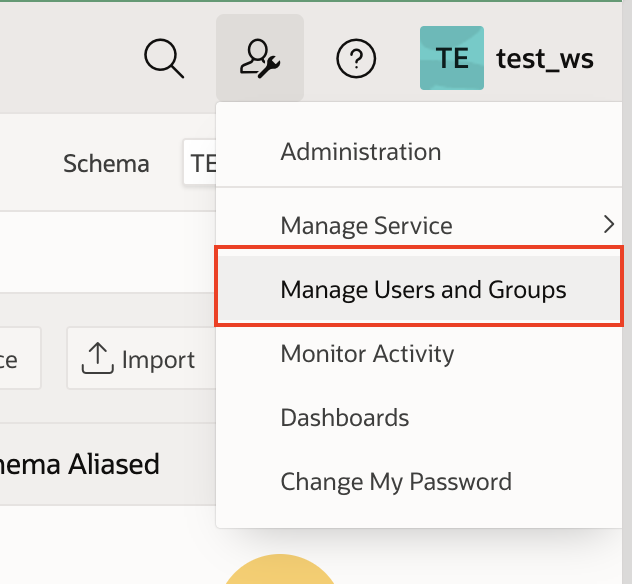This screenshot has width=632, height=584.
Task: Choose Manage Users and Groups
Action: pyautogui.click(x=419, y=289)
